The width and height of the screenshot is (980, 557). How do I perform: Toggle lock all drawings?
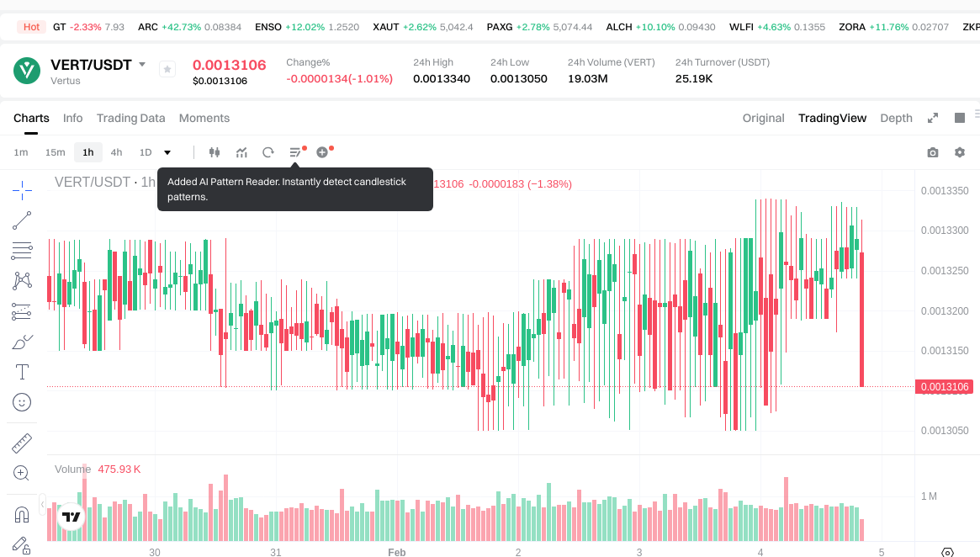tap(22, 545)
